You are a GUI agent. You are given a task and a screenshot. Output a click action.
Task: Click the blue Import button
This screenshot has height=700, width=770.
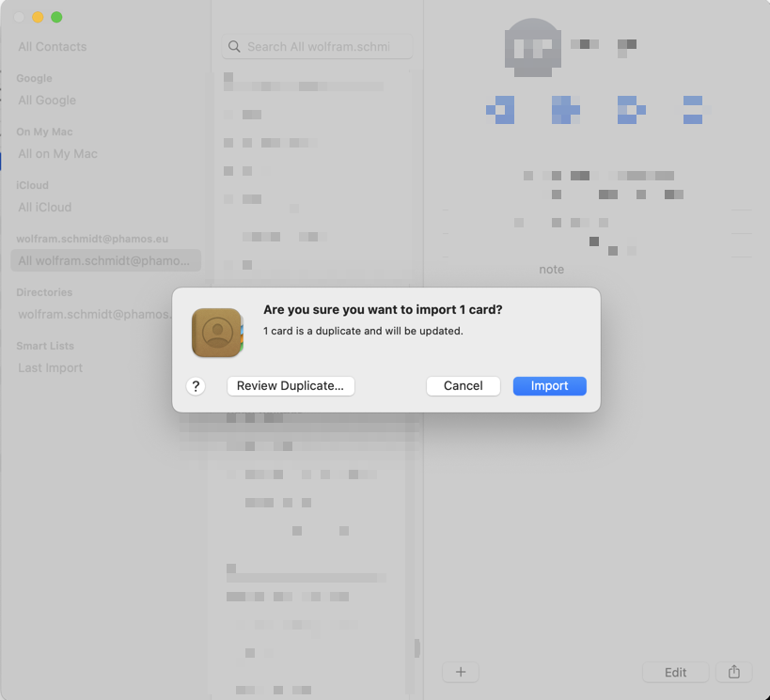point(549,386)
